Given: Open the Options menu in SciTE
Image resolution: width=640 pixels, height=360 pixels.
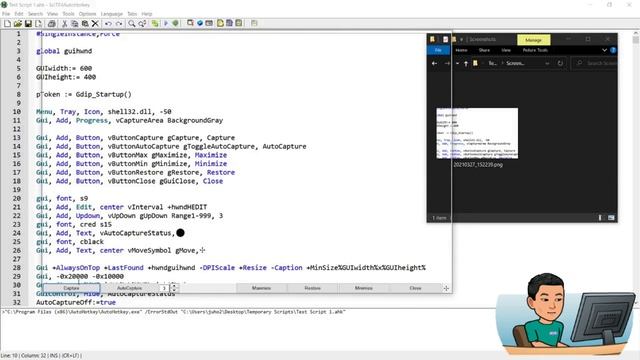Looking at the screenshot, I should click(x=87, y=14).
